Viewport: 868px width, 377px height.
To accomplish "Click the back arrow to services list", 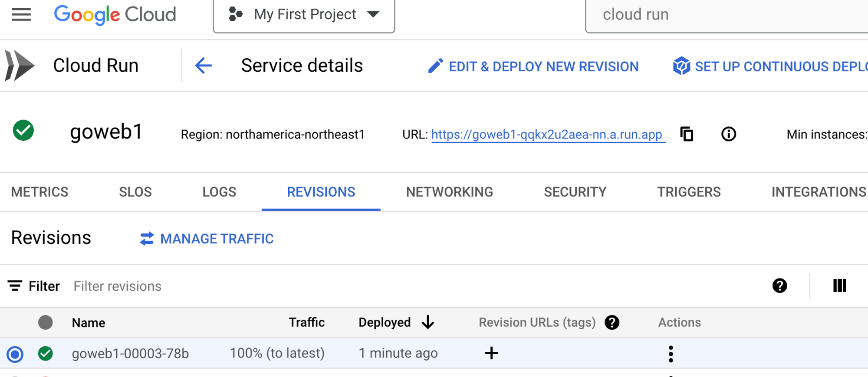I will click(x=203, y=66).
